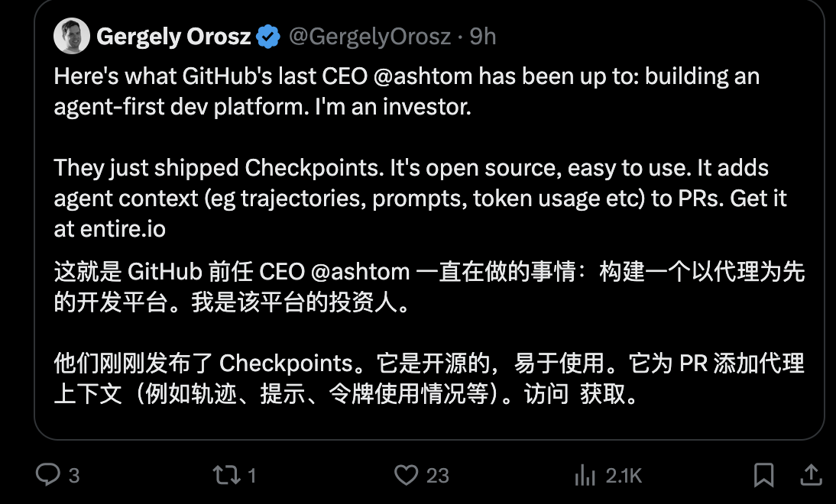Viewport: 836px width, 504px height.
Task: Click the share upload arrow icon
Action: 812,475
